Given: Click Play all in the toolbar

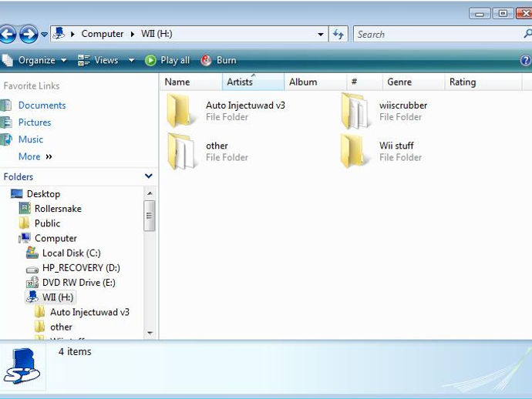Looking at the screenshot, I should (167, 60).
